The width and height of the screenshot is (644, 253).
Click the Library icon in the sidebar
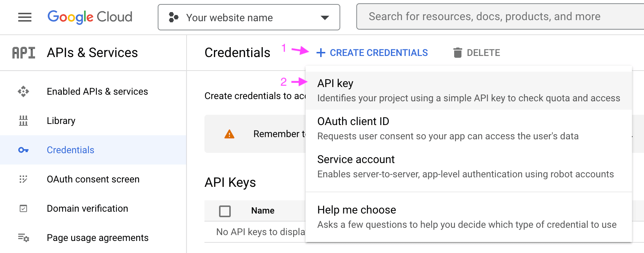click(23, 121)
